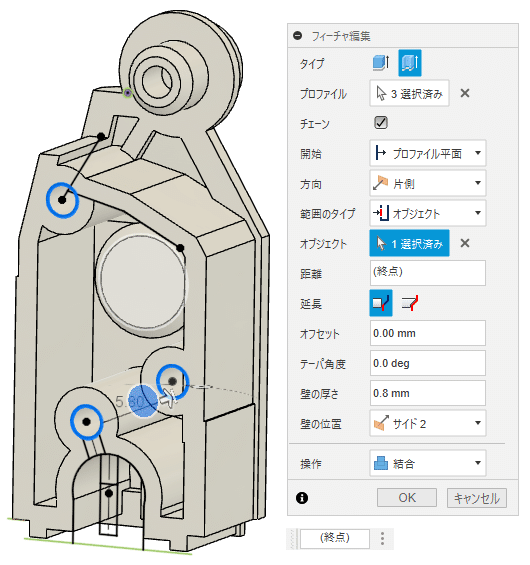Click the blue distance manipulator handle on model
The image size is (530, 565).
(143, 401)
